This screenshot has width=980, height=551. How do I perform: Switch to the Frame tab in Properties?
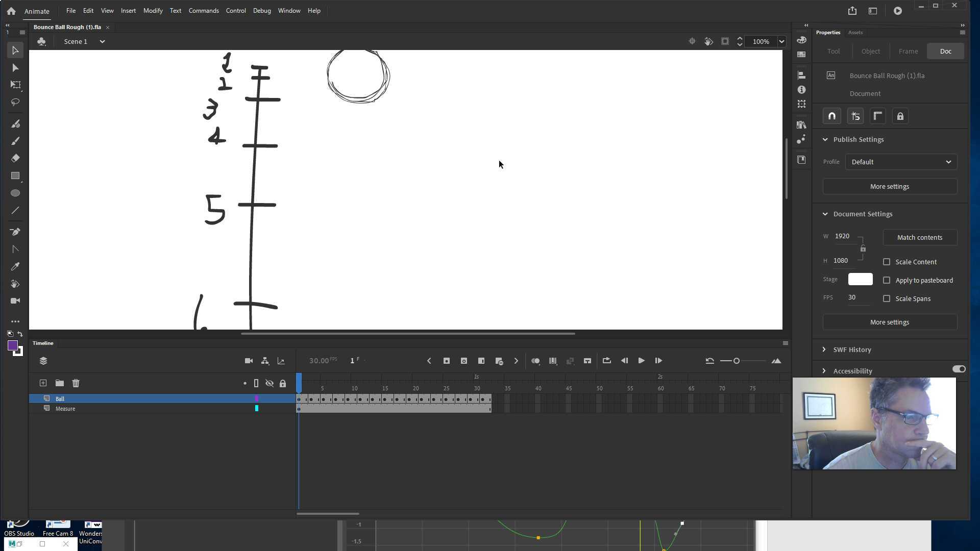click(908, 51)
